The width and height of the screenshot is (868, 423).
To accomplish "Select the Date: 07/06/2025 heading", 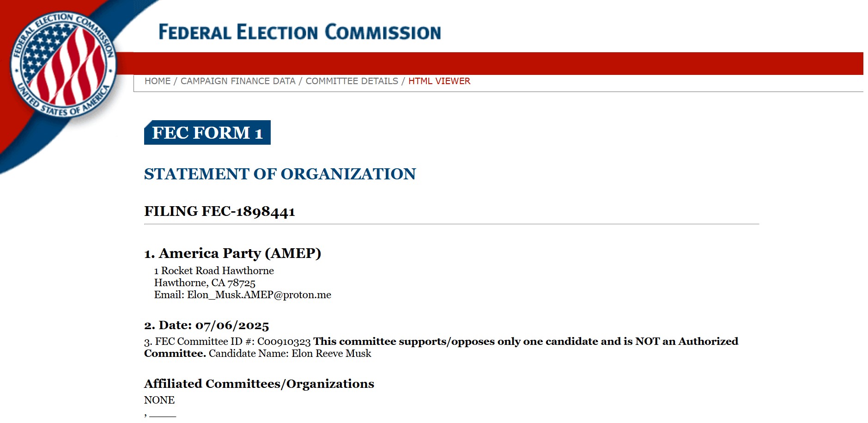I will point(207,326).
